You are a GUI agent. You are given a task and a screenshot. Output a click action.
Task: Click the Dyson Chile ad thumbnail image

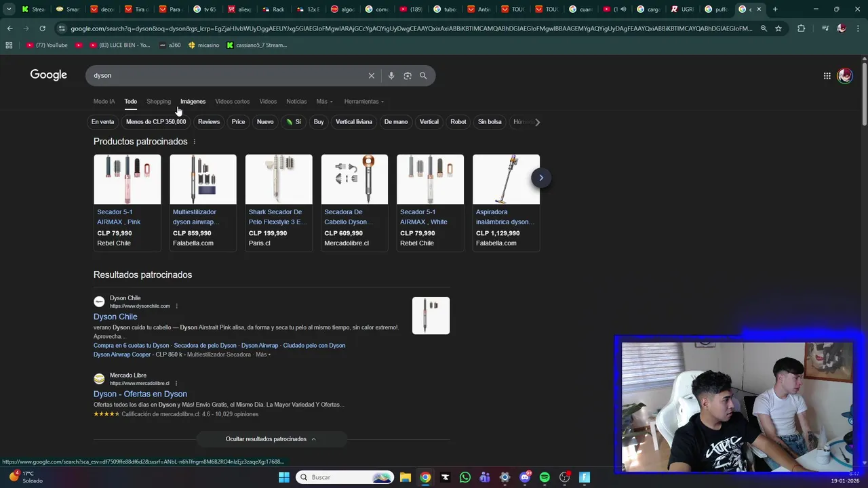431,315
